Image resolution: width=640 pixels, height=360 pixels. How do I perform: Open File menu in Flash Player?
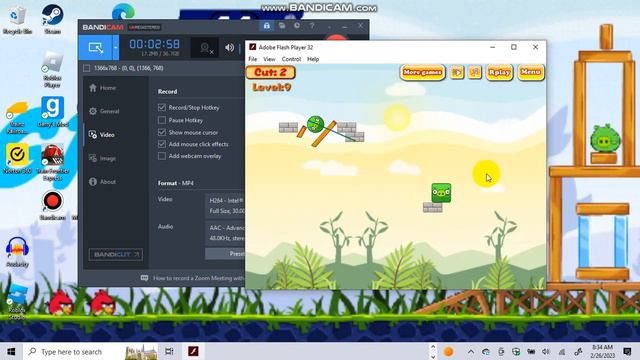click(253, 59)
